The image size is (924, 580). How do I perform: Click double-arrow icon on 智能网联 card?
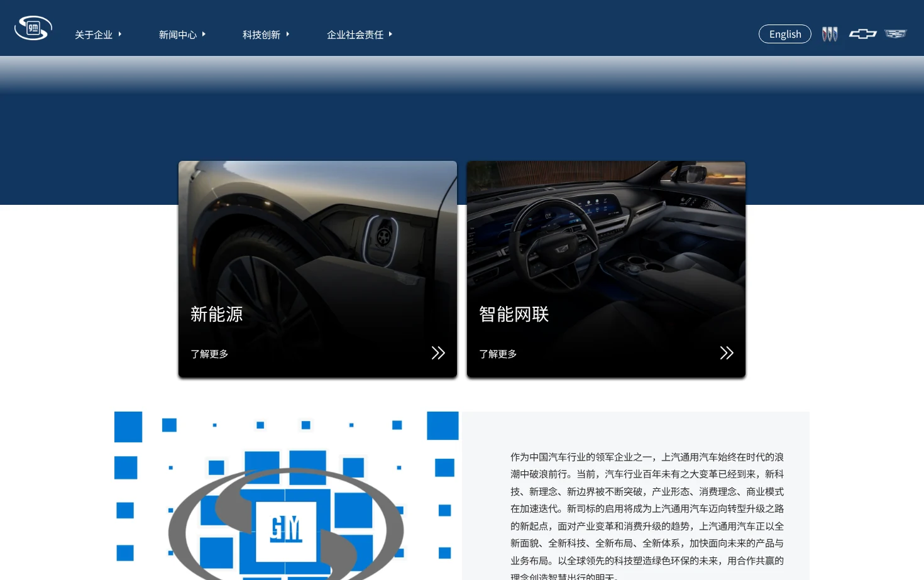click(x=727, y=353)
